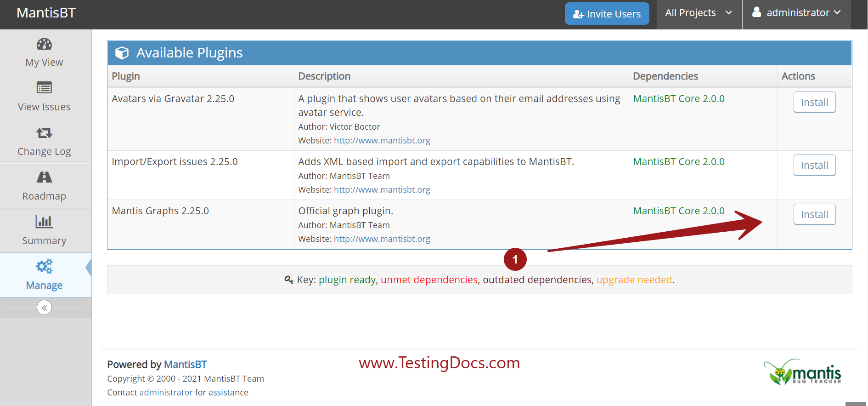The height and width of the screenshot is (406, 868).
Task: Click 'plugin ready' legend text
Action: click(347, 280)
